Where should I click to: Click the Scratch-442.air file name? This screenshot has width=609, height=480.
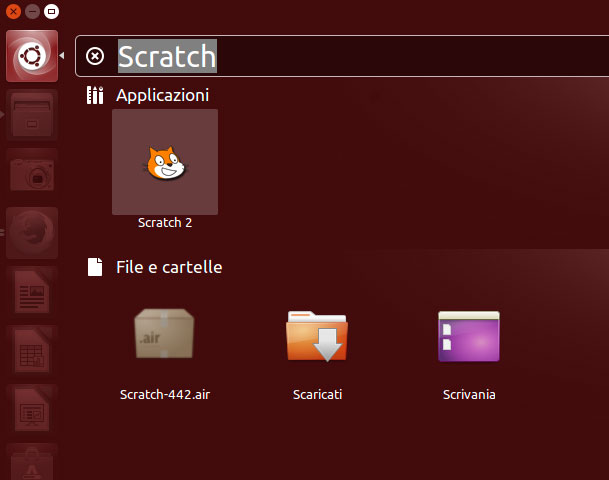[x=165, y=395]
